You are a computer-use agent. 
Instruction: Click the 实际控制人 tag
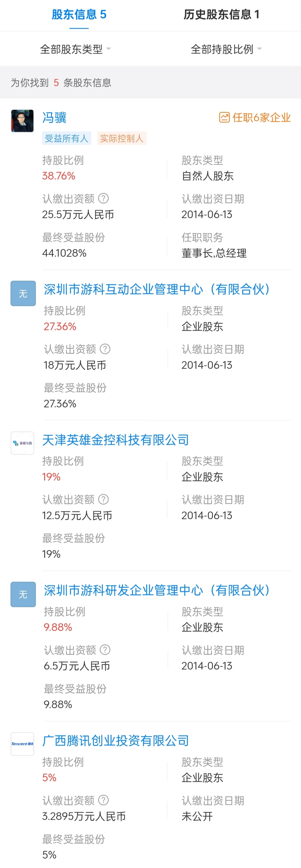click(121, 138)
